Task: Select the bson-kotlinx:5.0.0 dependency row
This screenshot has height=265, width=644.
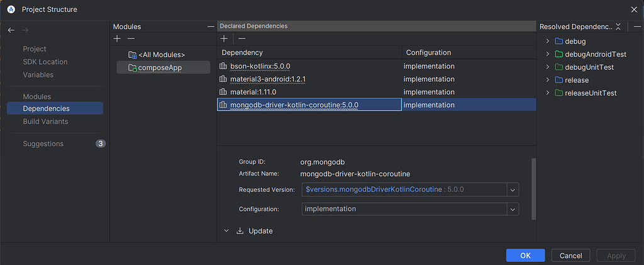Action: 260,66
